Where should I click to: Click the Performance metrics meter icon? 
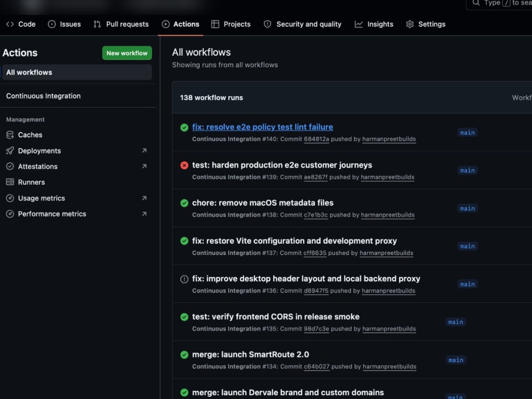pyautogui.click(x=10, y=214)
